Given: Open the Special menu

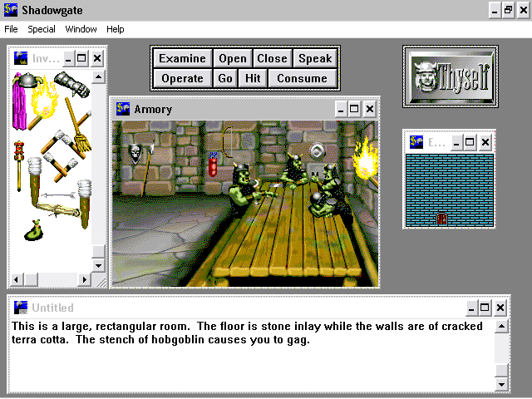Looking at the screenshot, I should coord(42,29).
